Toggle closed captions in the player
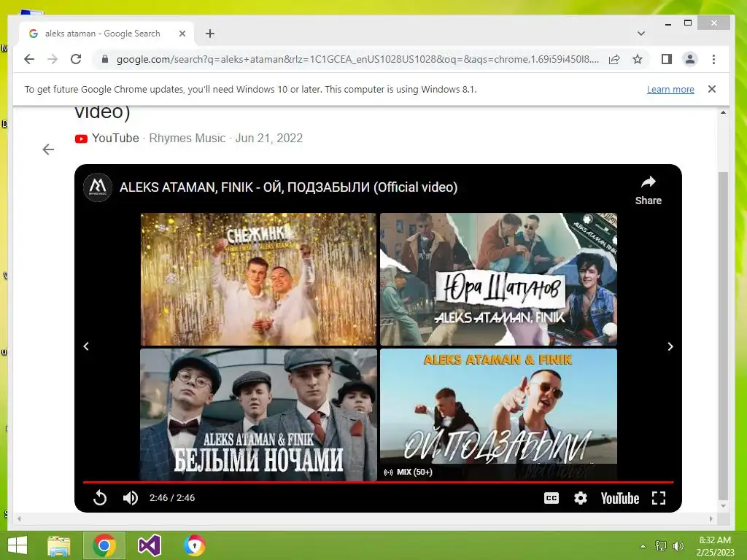747x560 pixels. point(551,498)
